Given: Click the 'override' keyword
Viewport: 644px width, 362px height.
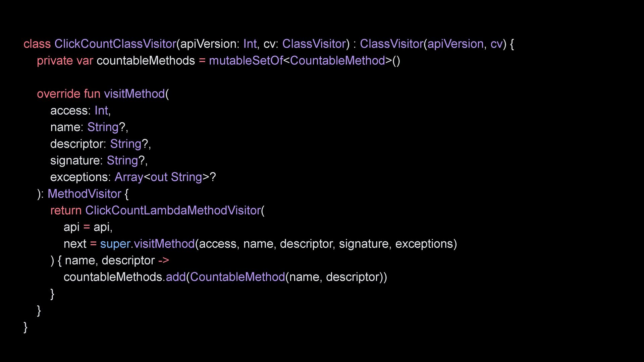Looking at the screenshot, I should coord(58,94).
